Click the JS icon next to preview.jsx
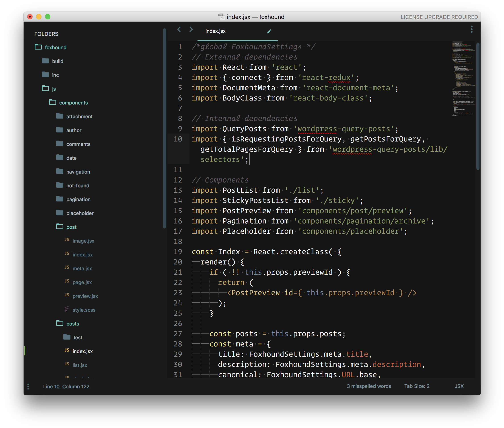The image size is (504, 428). point(67,295)
